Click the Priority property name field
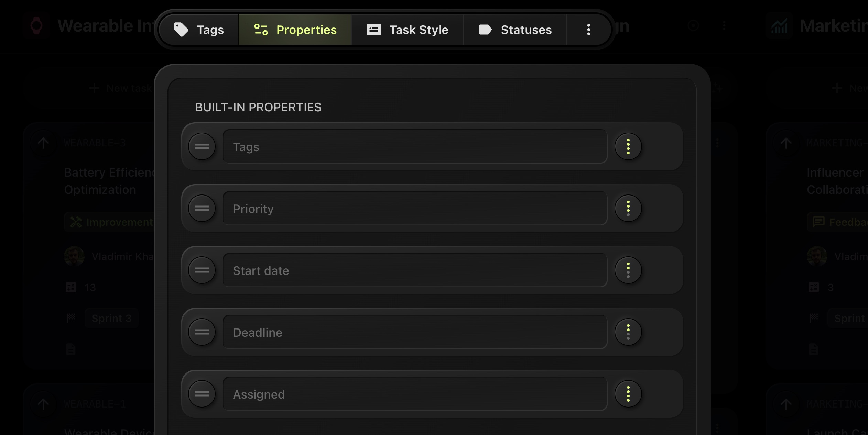This screenshot has width=868, height=435. [414, 209]
